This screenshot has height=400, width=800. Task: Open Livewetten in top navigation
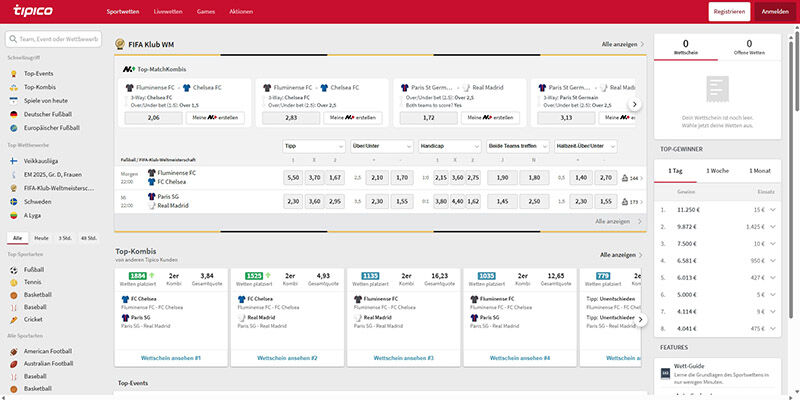[168, 12]
